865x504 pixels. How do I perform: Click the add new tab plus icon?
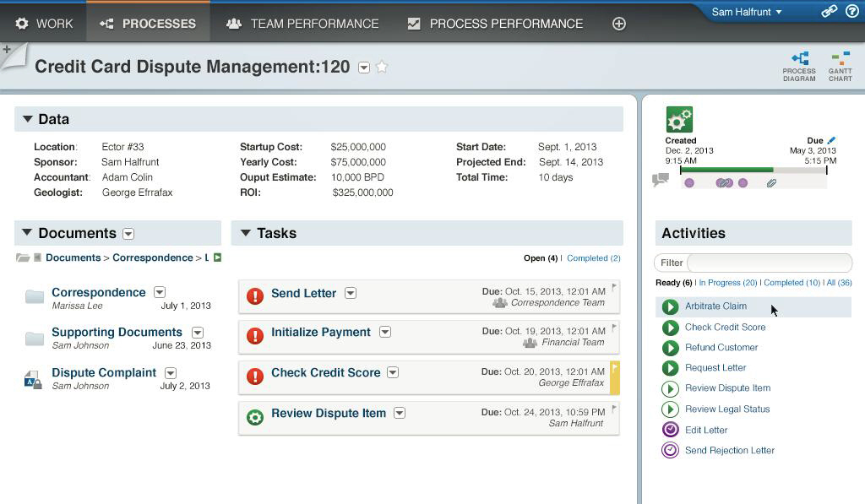(618, 24)
